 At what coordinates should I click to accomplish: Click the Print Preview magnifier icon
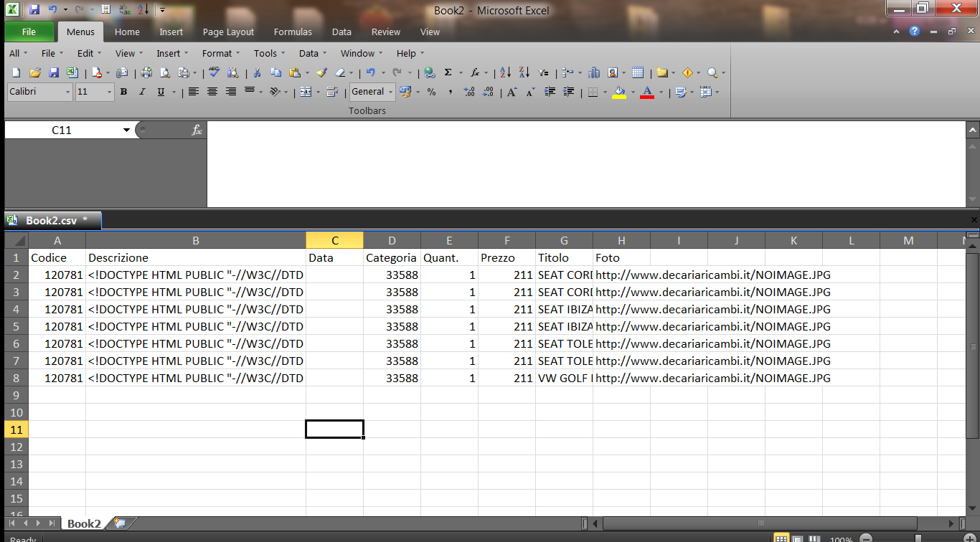click(x=165, y=72)
